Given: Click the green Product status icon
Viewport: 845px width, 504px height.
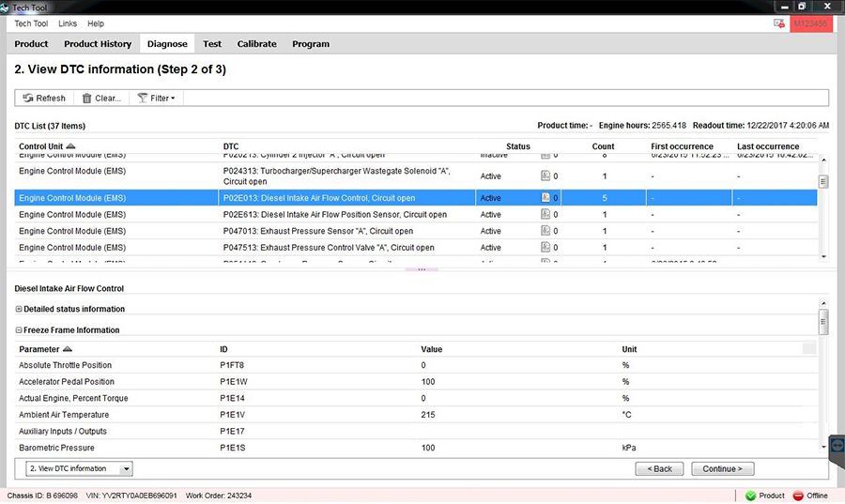Looking at the screenshot, I should 750,496.
